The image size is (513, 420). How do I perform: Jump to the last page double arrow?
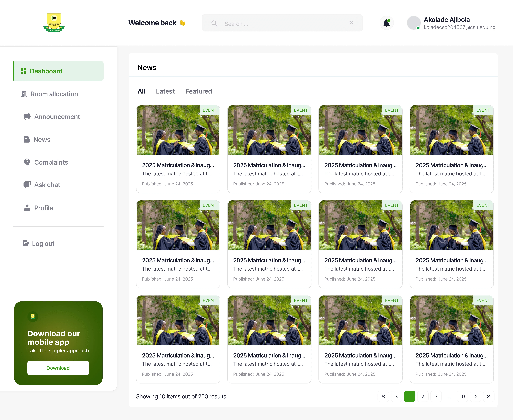click(x=489, y=396)
